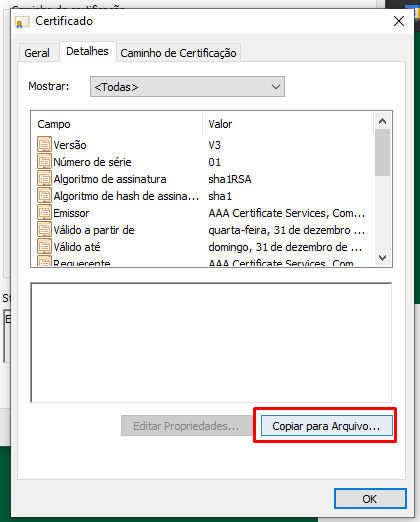Viewport: 420px width, 522px height.
Task: Open the Mostrar dropdown showing <Todas>
Action: pyautogui.click(x=187, y=87)
